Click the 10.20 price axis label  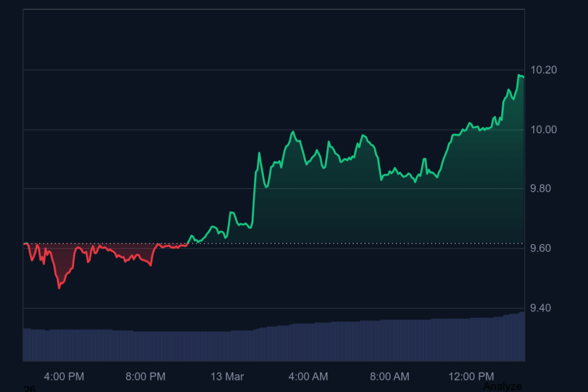(x=543, y=70)
